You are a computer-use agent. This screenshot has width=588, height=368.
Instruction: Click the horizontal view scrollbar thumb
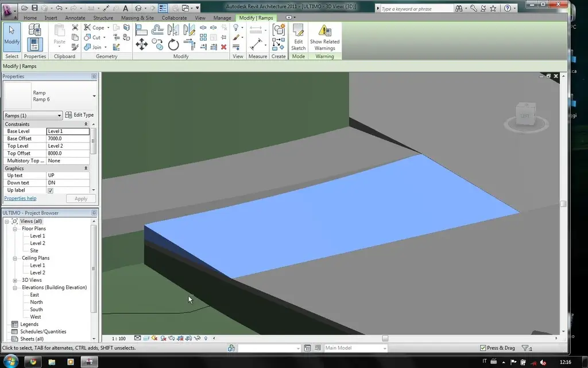[385, 338]
